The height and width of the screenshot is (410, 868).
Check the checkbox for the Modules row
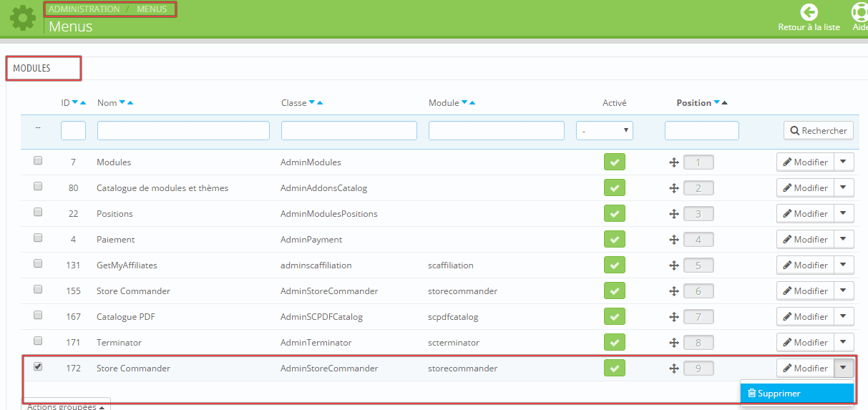[x=38, y=161]
